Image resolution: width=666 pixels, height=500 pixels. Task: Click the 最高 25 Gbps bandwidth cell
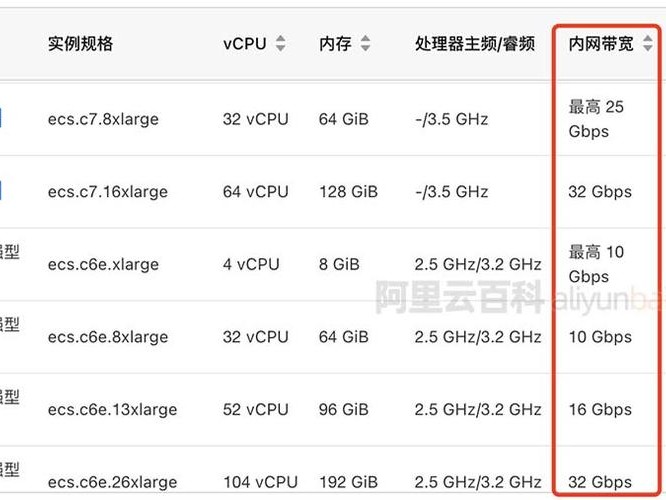pyautogui.click(x=596, y=119)
